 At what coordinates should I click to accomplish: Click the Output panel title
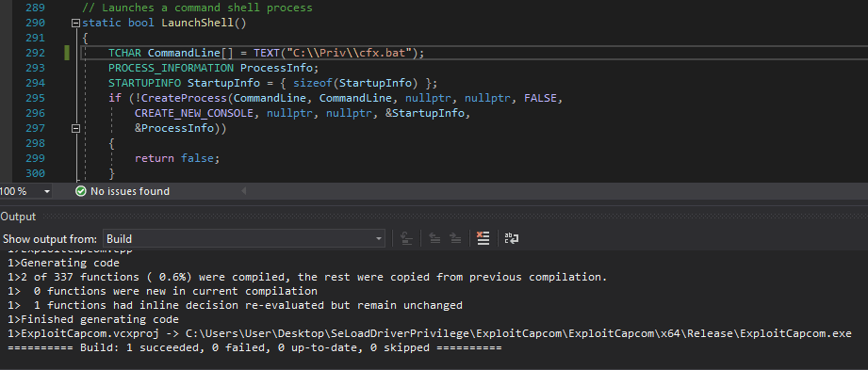coord(18,217)
